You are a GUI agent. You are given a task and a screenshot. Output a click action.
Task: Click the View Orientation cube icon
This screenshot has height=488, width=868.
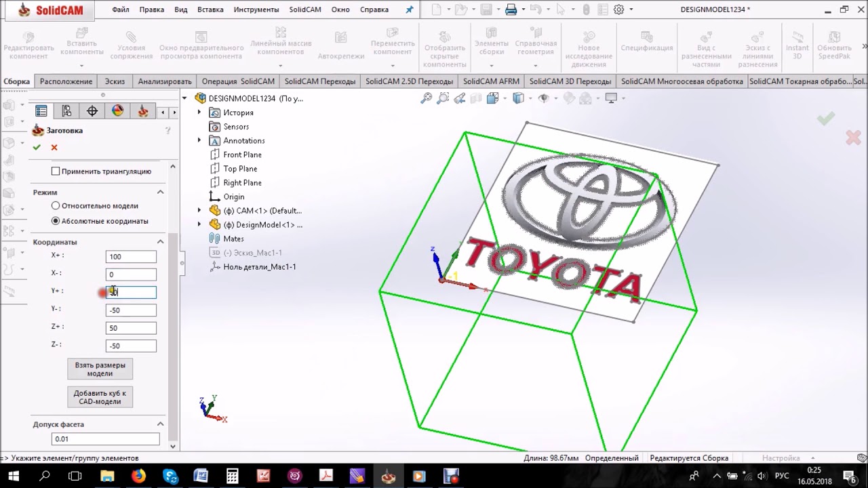coord(493,98)
